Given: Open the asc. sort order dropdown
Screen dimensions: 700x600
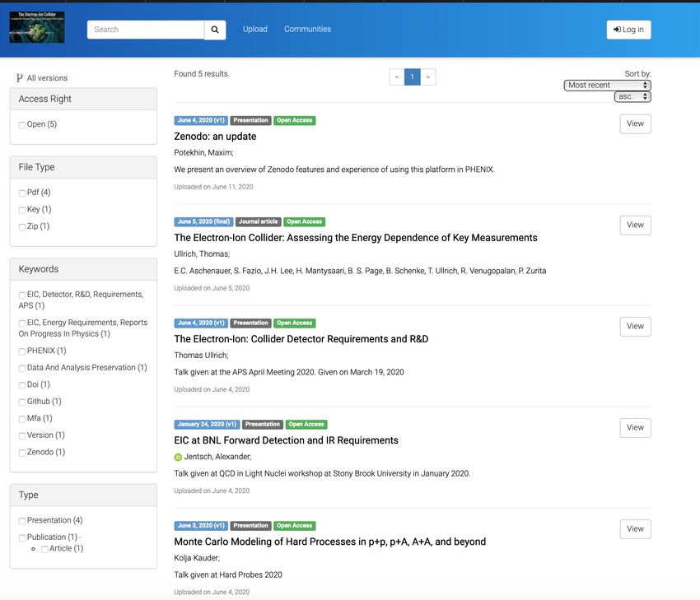Looking at the screenshot, I should (632, 97).
